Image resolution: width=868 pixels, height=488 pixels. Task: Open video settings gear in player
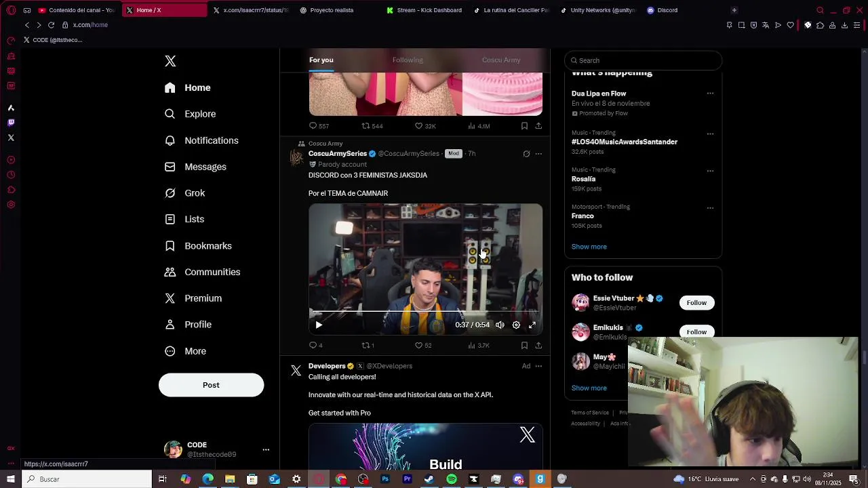click(x=516, y=325)
